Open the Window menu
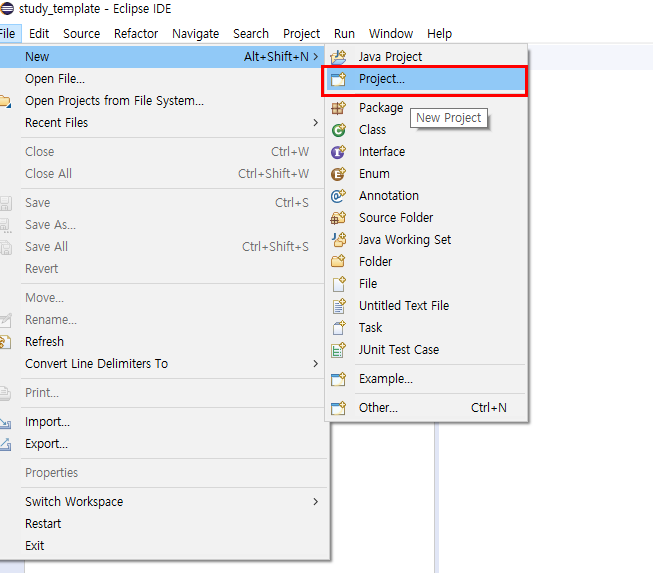This screenshot has height=573, width=653. point(391,34)
